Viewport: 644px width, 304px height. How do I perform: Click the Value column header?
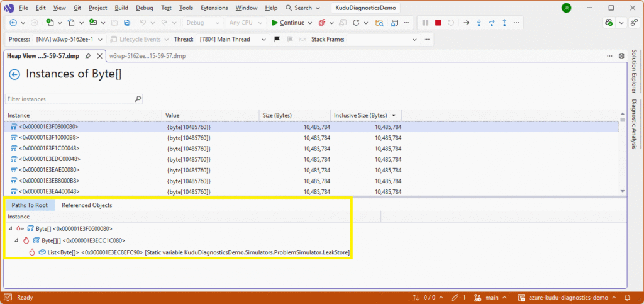click(211, 115)
